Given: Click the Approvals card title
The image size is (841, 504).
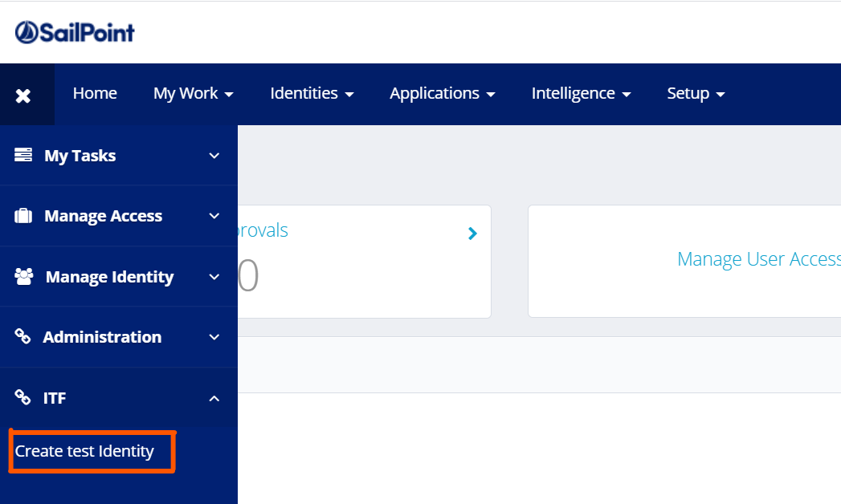Looking at the screenshot, I should click(263, 231).
